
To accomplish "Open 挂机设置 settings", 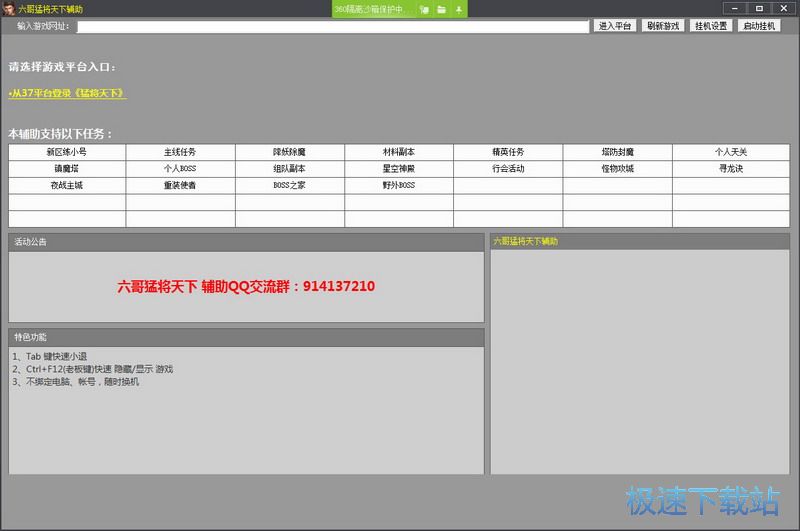I will (711, 26).
